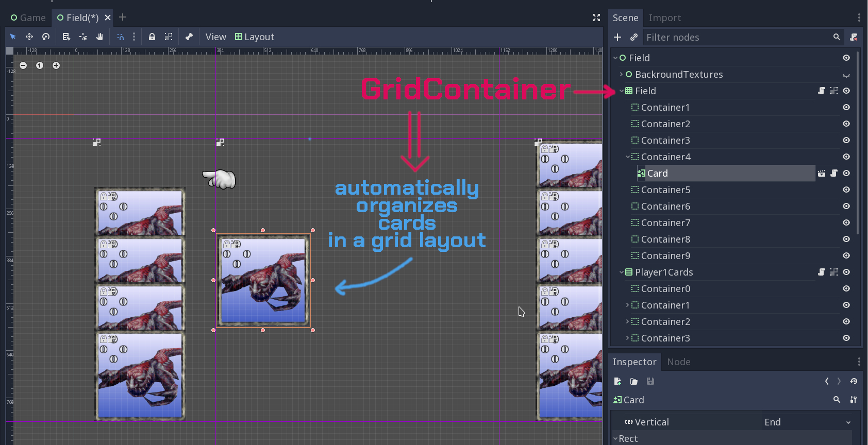Choose the change pivot tool
The height and width of the screenshot is (445, 868).
point(83,37)
